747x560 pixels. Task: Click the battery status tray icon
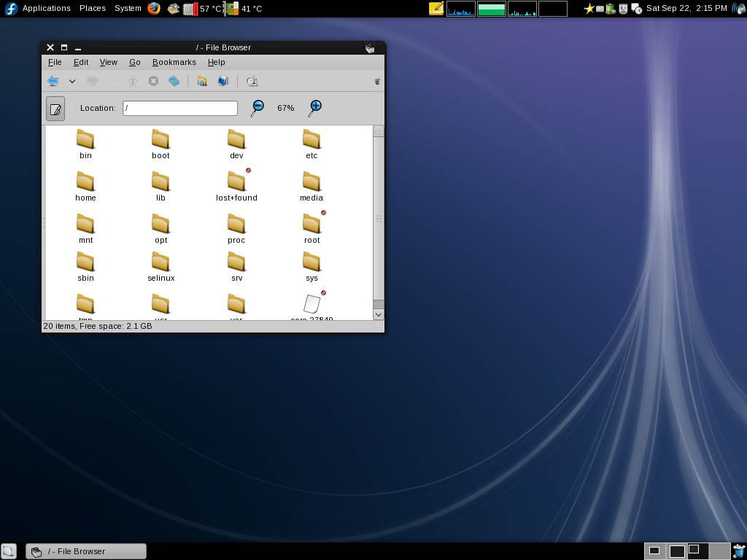[x=611, y=9]
